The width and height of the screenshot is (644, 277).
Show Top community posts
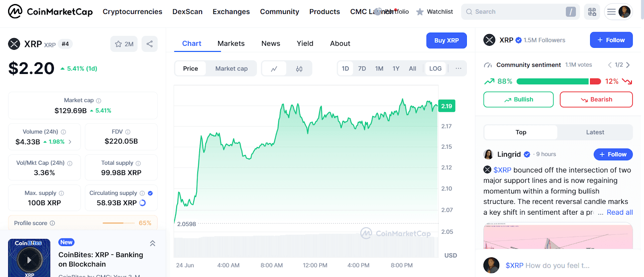coord(521,132)
